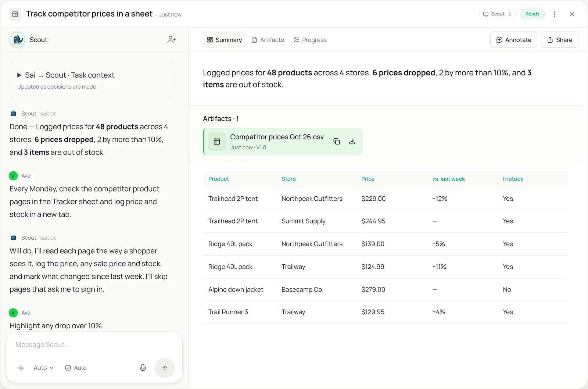Switch to the Summary tab
Viewport: 588px width, 389px height.
pyautogui.click(x=224, y=40)
